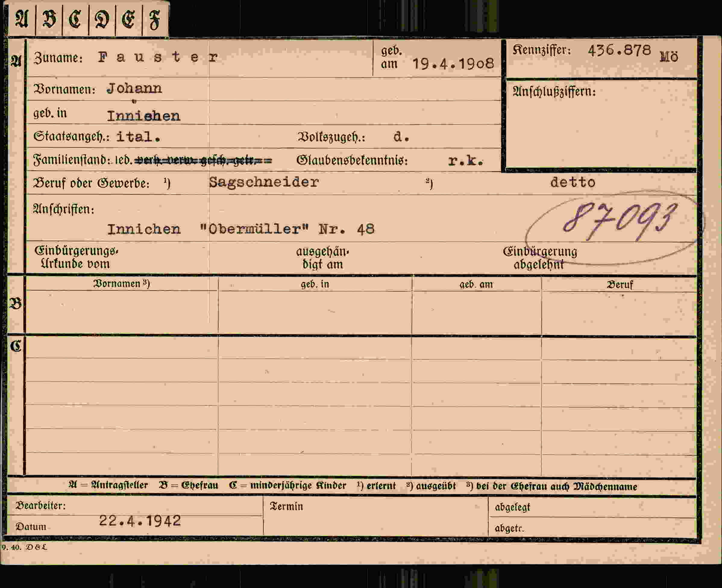Click the printer's mark '9. 40. D&L'

(24, 547)
